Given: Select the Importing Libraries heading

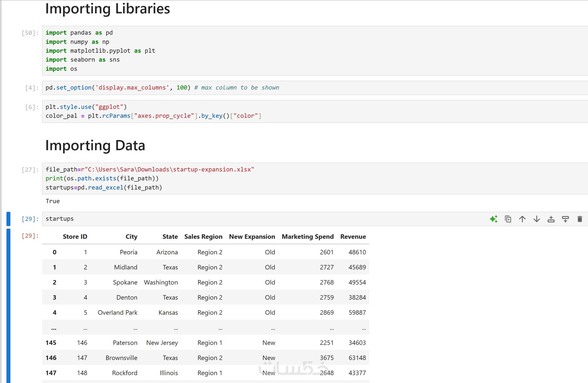Looking at the screenshot, I should [108, 9].
